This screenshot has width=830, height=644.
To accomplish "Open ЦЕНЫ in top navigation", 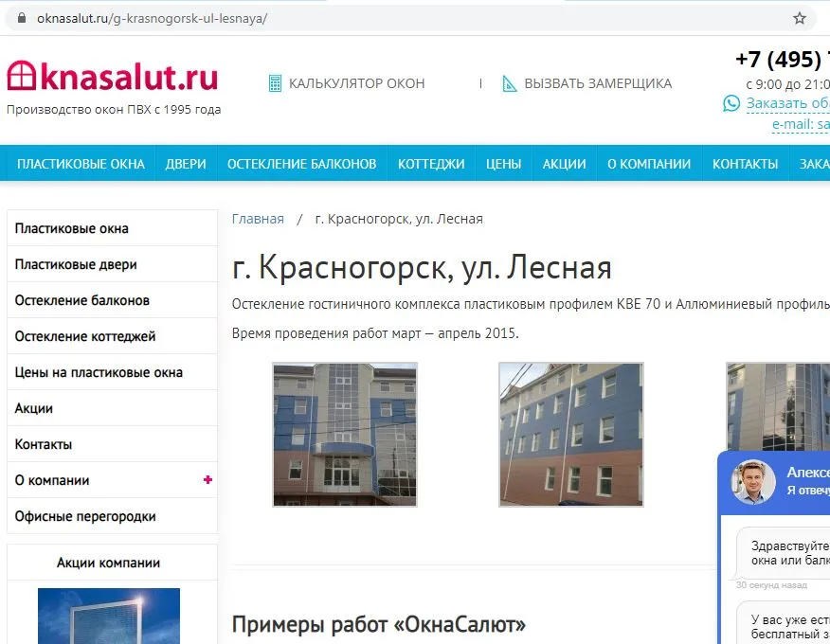I will pyautogui.click(x=504, y=164).
